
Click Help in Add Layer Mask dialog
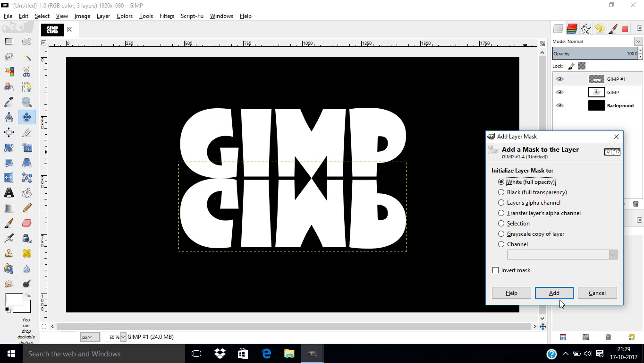(x=511, y=293)
